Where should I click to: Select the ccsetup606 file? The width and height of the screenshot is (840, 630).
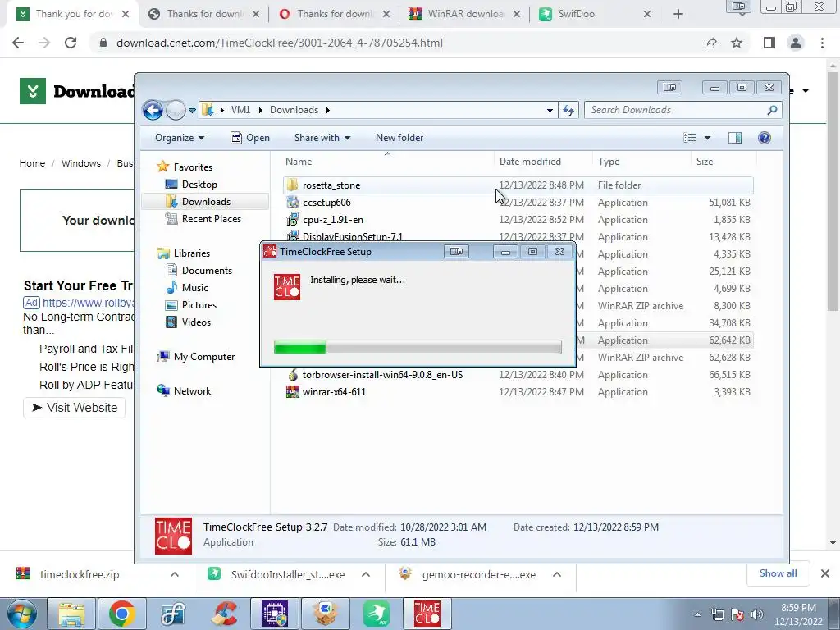pos(518,203)
